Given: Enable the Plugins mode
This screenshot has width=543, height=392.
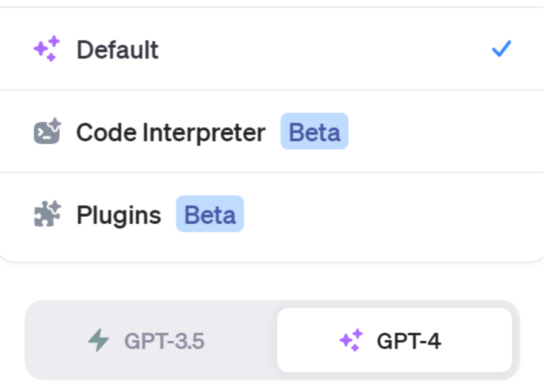Looking at the screenshot, I should pos(119,215).
